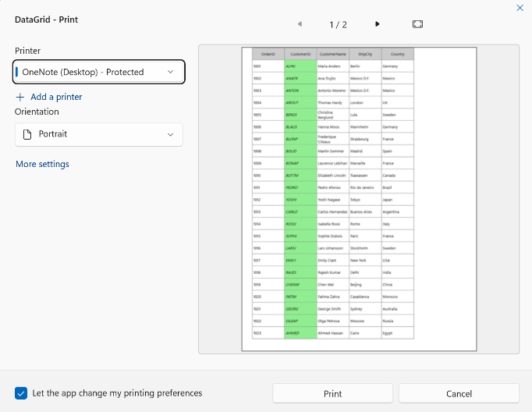Click the Stockholm cell in the preview
Viewport: 532px width, 412px height.
(365, 248)
